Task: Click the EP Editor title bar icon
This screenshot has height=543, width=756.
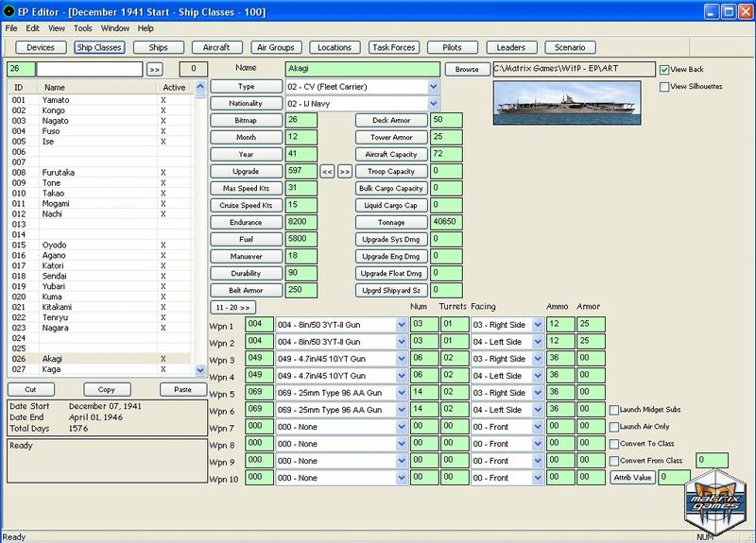Action: [x=9, y=10]
